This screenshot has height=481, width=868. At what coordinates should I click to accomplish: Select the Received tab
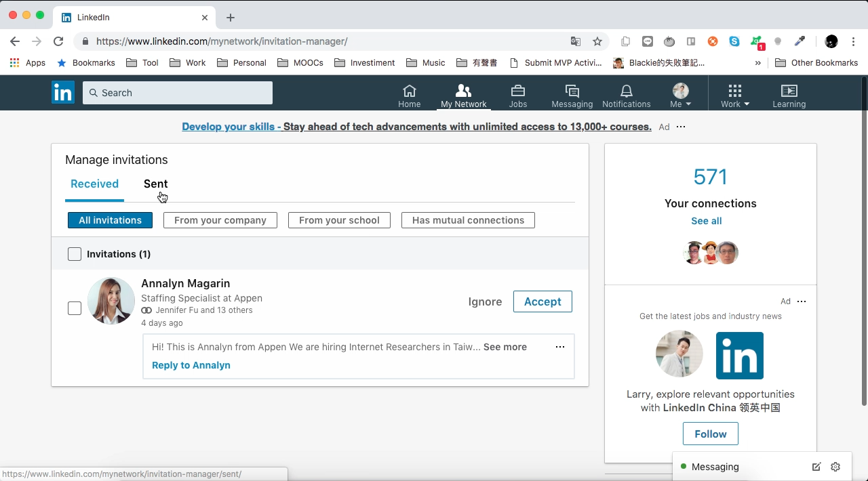94,184
